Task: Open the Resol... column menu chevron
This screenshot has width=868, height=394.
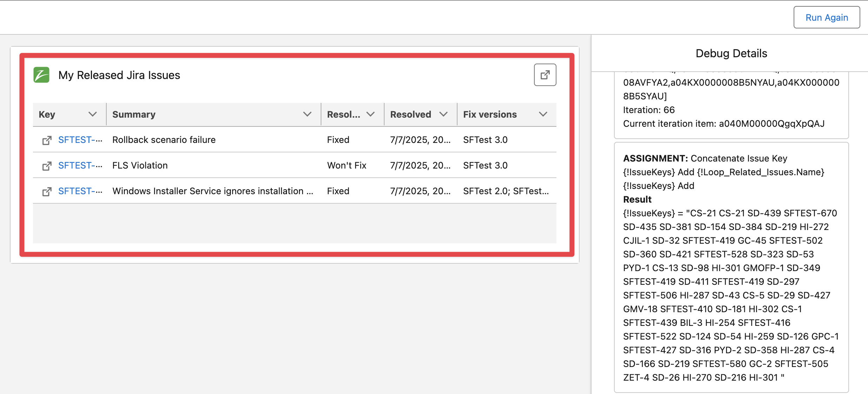Action: click(370, 114)
